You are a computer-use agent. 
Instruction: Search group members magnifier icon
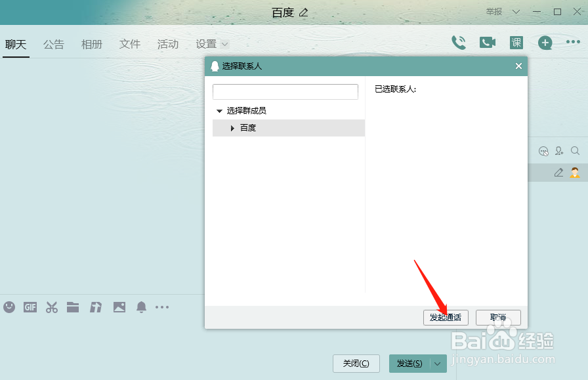pyautogui.click(x=576, y=151)
